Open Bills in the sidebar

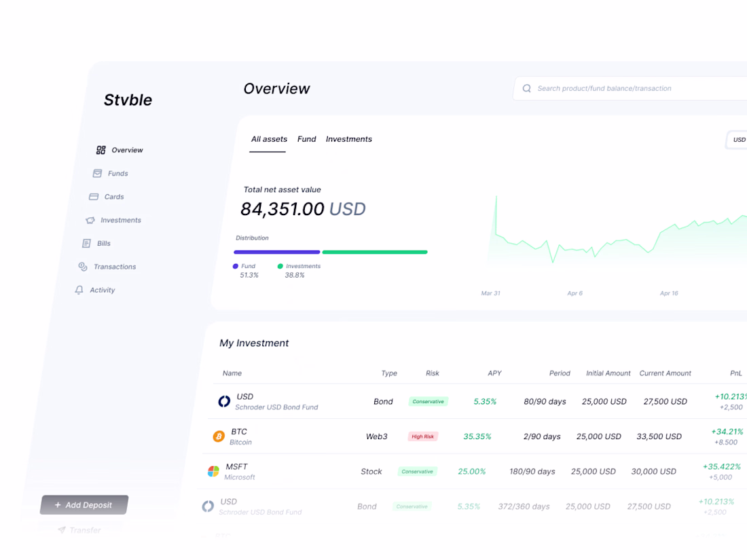[x=96, y=243]
